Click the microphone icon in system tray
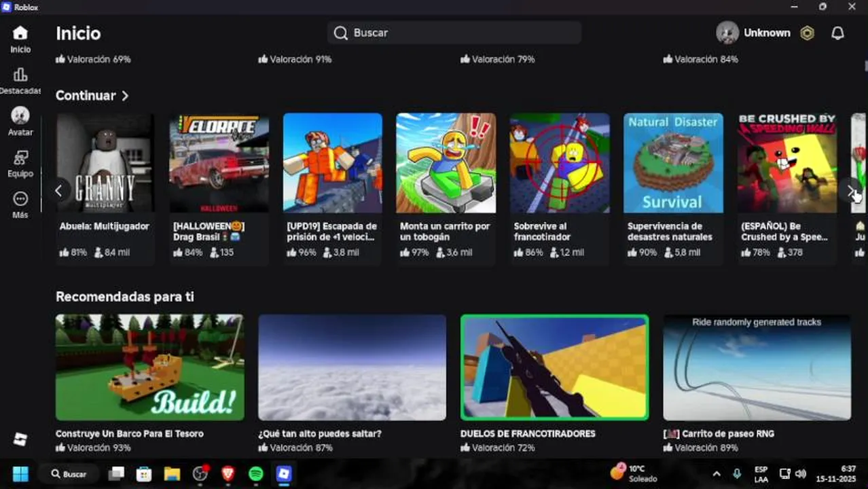This screenshot has height=489, width=868. pos(737,473)
